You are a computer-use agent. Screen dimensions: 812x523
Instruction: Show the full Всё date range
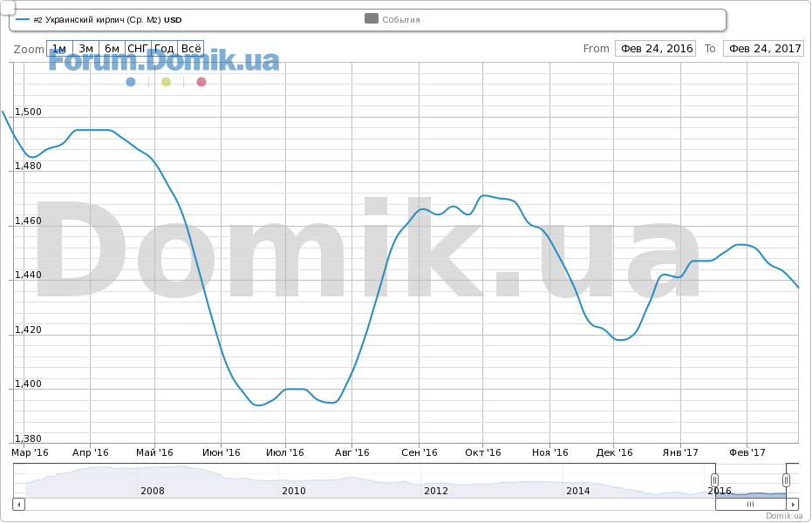tap(191, 49)
